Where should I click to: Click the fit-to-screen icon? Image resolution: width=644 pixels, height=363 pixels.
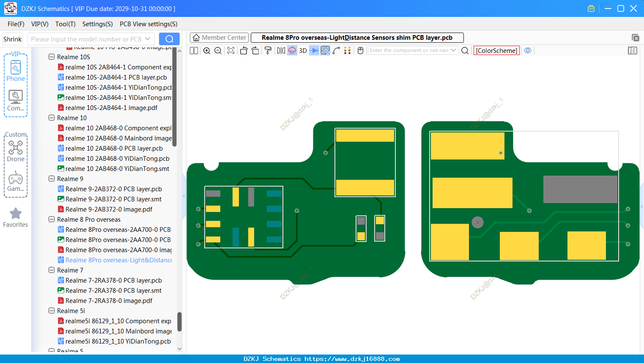click(x=230, y=50)
